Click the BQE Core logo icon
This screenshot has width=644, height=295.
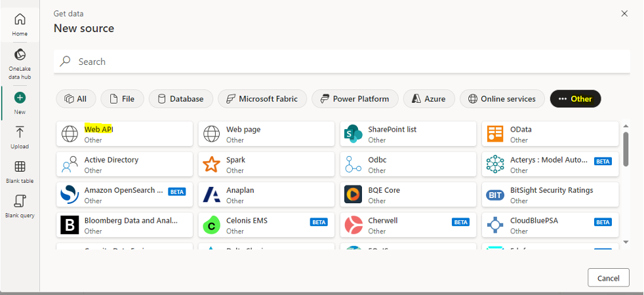[353, 195]
